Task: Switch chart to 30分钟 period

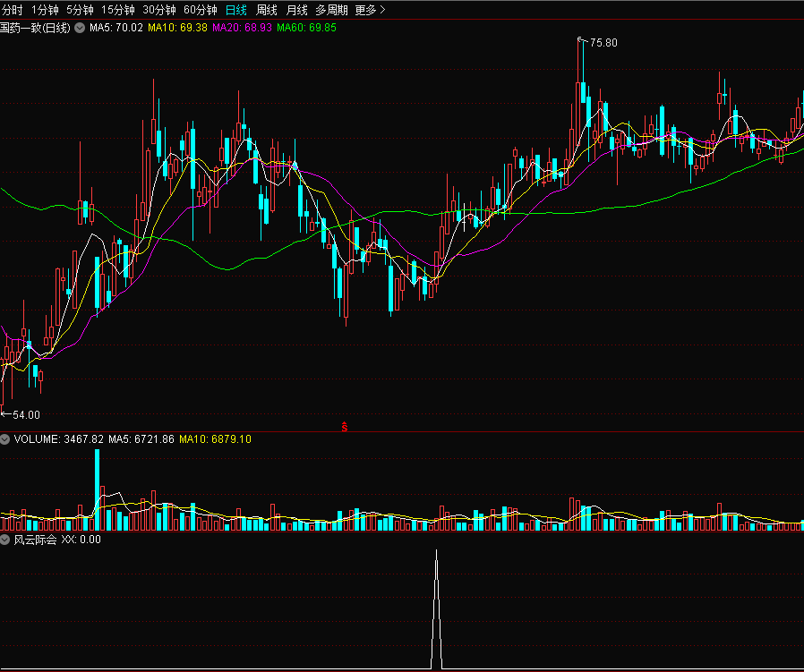Action: [158, 10]
